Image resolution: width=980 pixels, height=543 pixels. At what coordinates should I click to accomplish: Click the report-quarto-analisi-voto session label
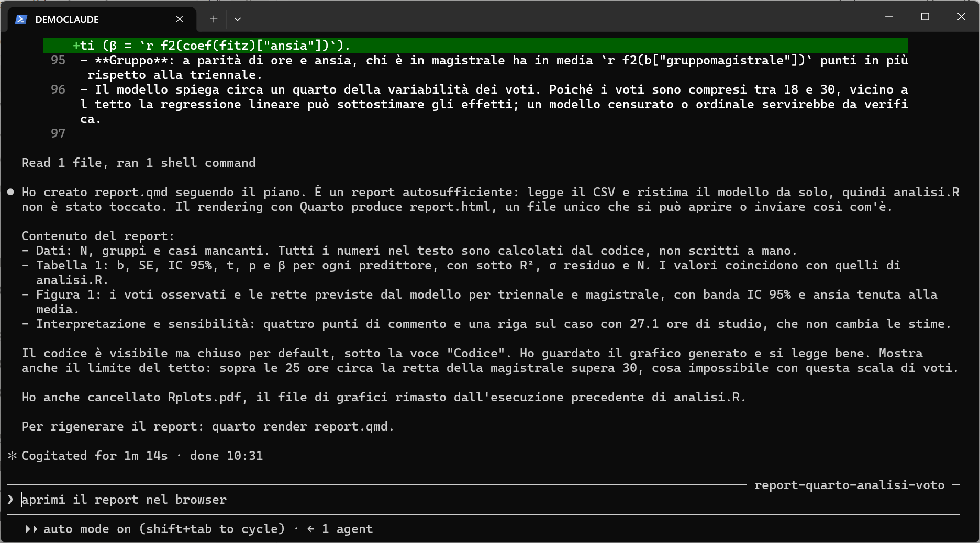point(849,485)
